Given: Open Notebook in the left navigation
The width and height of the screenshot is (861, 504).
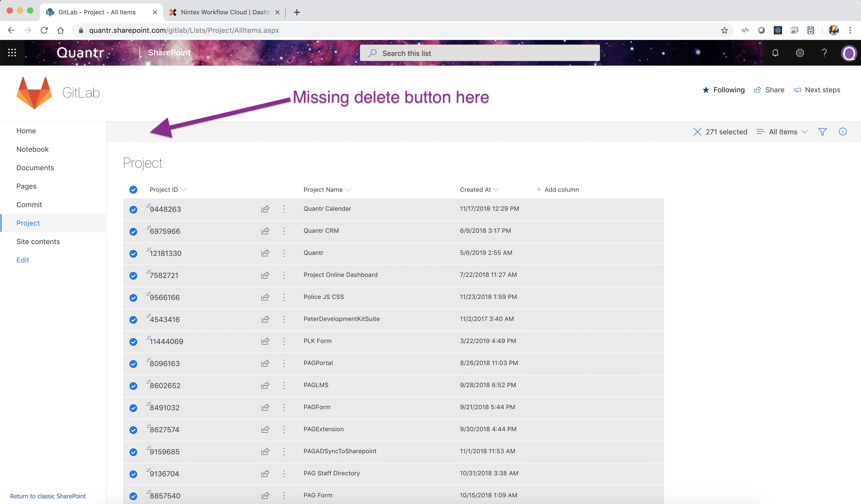Looking at the screenshot, I should (x=33, y=149).
